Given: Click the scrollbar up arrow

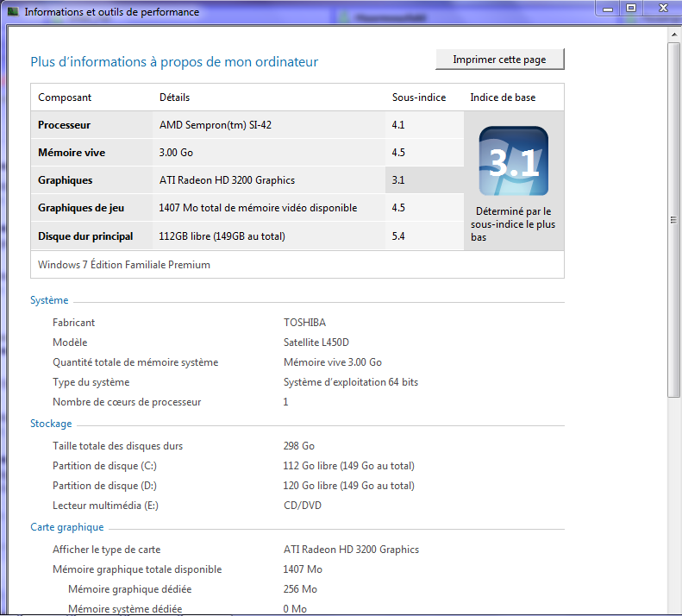Looking at the screenshot, I should point(674,35).
